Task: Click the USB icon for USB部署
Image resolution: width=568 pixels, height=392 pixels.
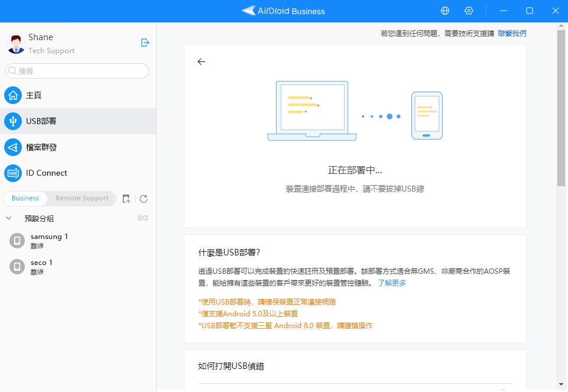Action: pos(13,121)
